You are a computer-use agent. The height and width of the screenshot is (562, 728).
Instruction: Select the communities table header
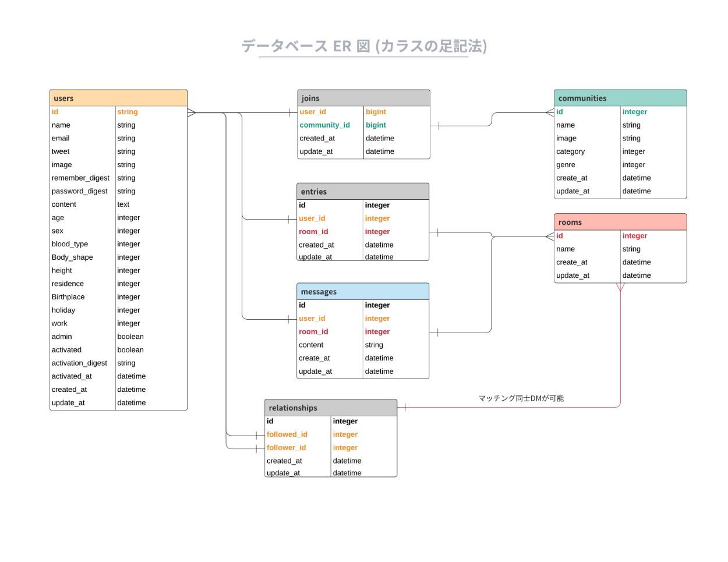(620, 98)
